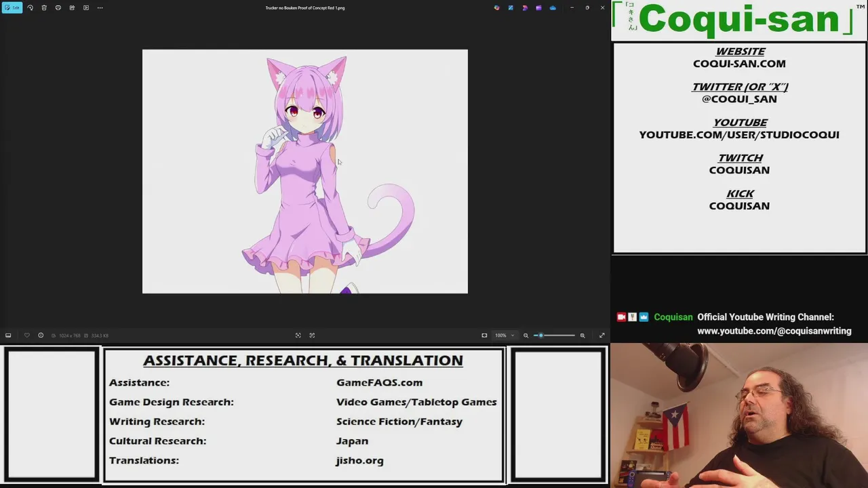Click the Science Fiction/Fantasy text

[399, 422]
